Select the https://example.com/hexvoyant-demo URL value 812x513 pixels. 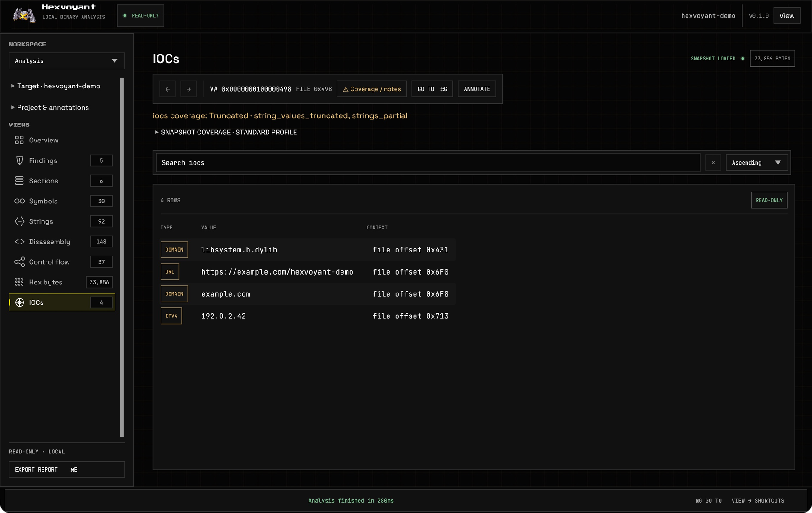tap(277, 272)
